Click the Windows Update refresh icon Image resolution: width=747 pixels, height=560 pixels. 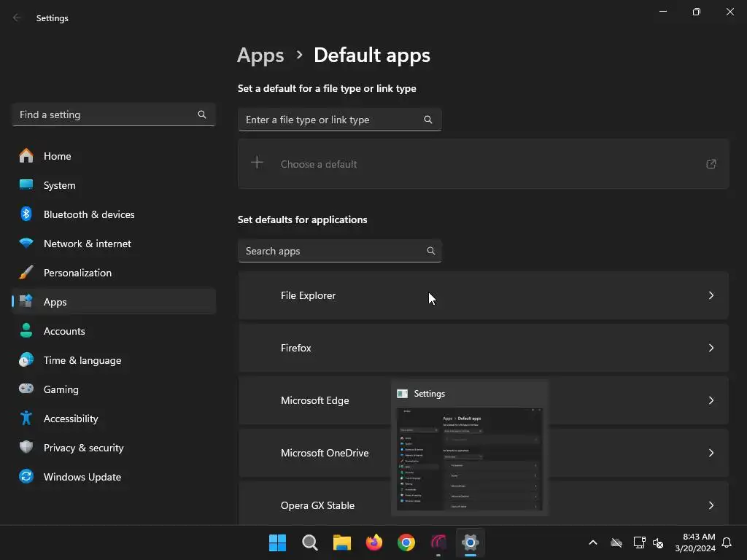click(x=26, y=476)
